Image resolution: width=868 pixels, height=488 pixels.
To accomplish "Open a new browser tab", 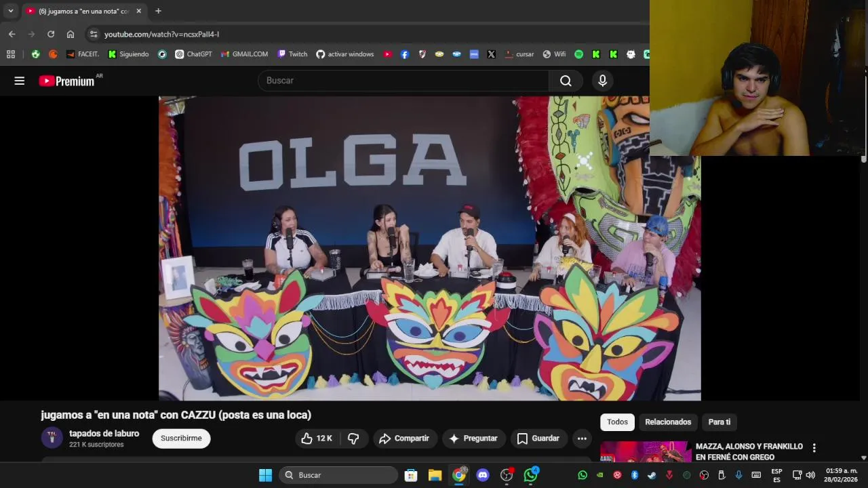I will [158, 11].
